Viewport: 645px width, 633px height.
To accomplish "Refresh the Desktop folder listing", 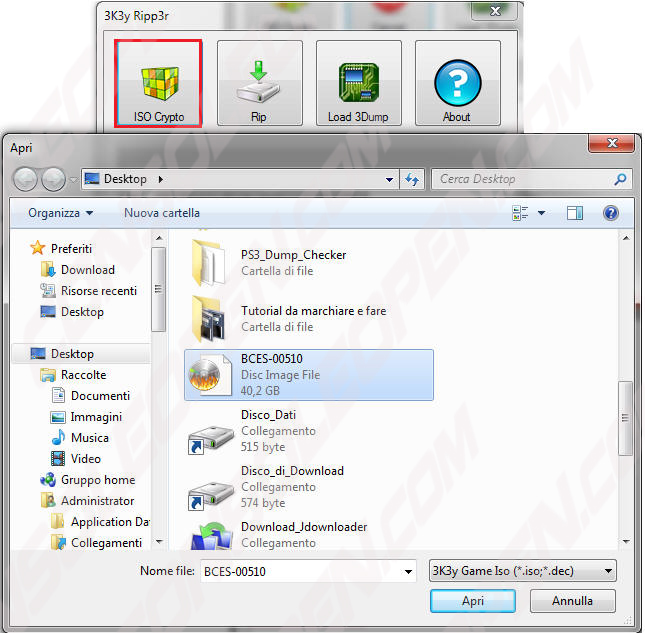I will click(x=412, y=179).
